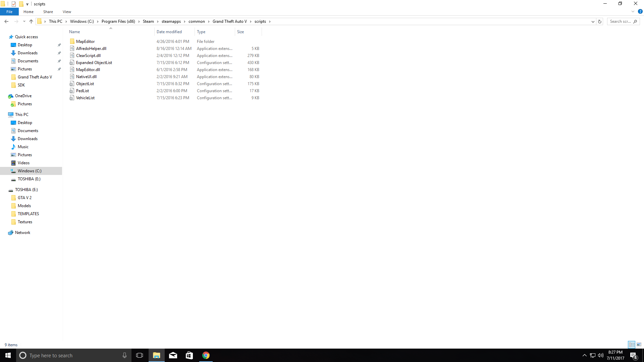The width and height of the screenshot is (644, 362).
Task: Open the View ribbon tab
Action: (x=67, y=12)
